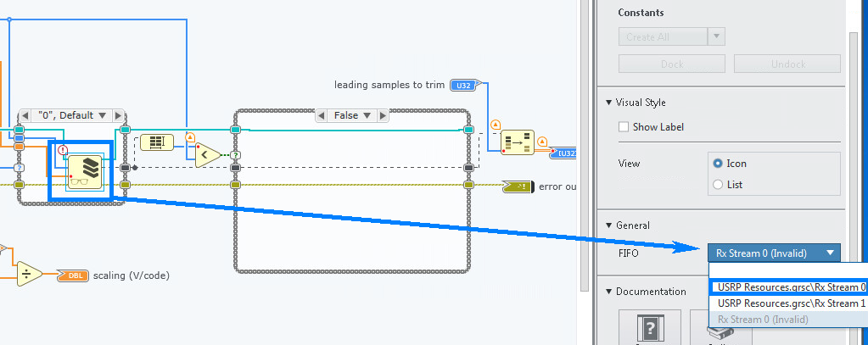
Task: Enable the Show Label checkbox
Action: pyautogui.click(x=624, y=127)
